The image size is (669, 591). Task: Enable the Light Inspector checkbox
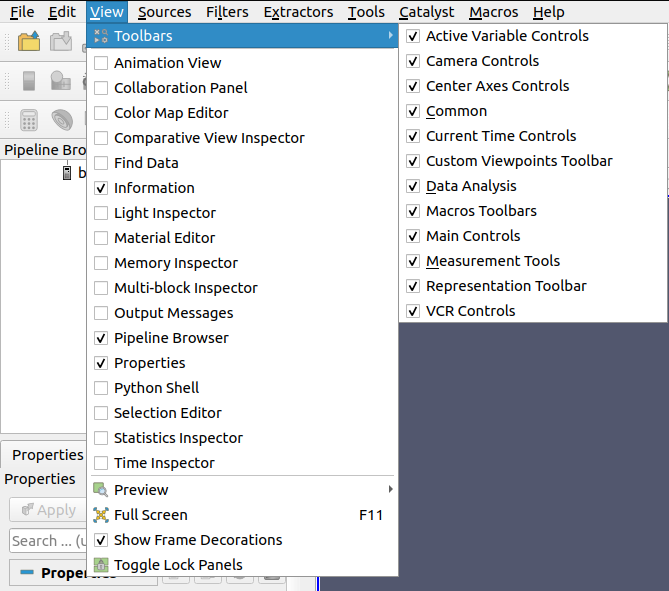tap(101, 213)
